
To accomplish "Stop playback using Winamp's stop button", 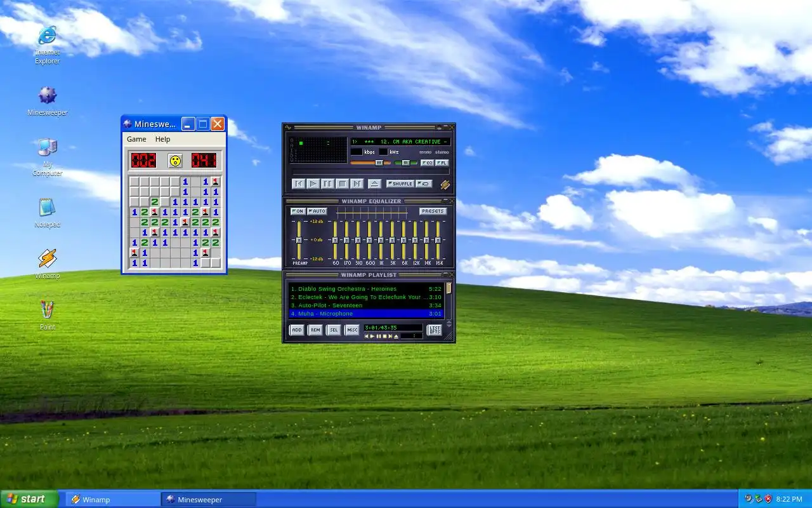I will coord(343,184).
